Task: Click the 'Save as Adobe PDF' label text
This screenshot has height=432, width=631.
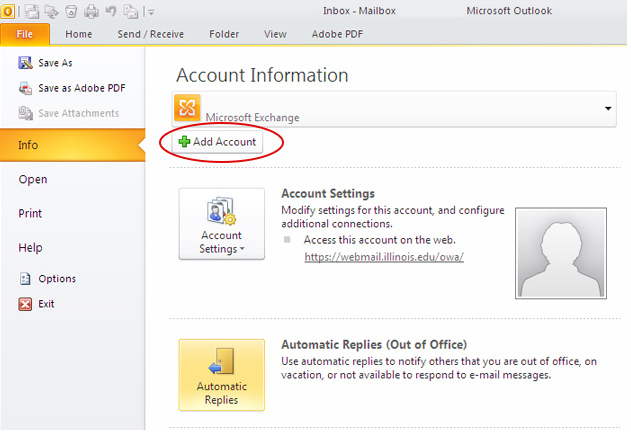Action: (82, 88)
